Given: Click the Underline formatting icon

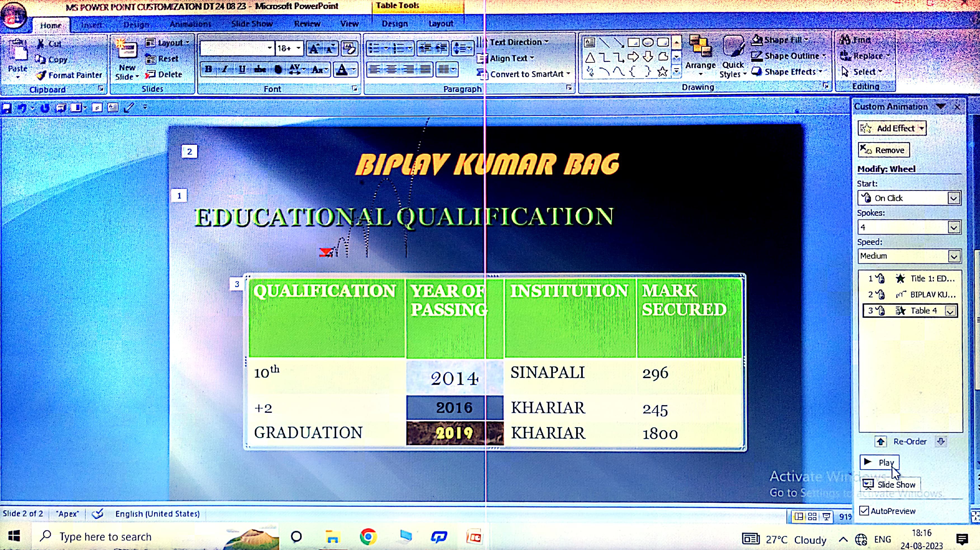Looking at the screenshot, I should point(242,69).
